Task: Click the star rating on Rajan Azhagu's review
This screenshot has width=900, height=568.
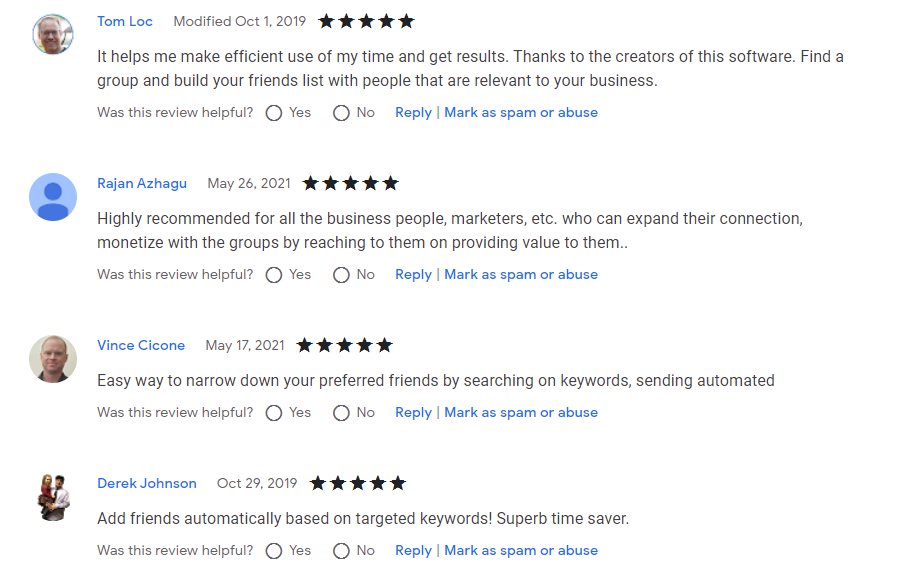Action: [x=350, y=183]
